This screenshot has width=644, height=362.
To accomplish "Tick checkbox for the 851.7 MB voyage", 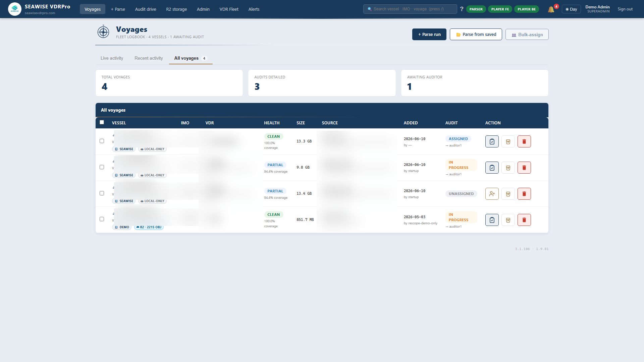I will [x=102, y=219].
